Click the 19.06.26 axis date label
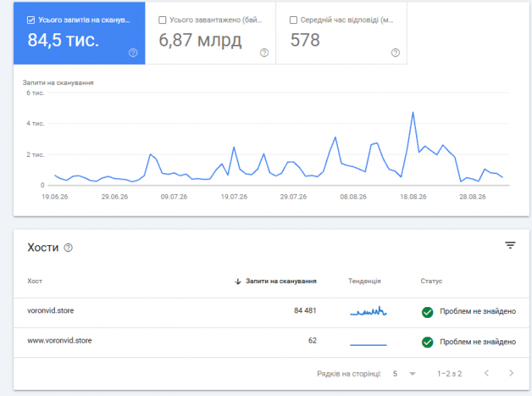This screenshot has width=532, height=396. pyautogui.click(x=55, y=196)
